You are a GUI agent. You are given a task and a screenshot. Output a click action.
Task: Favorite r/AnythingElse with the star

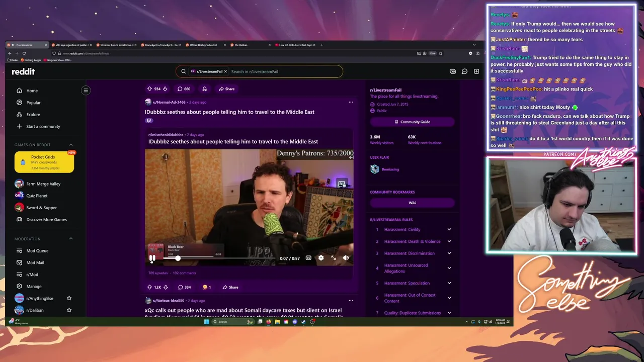coord(69,299)
